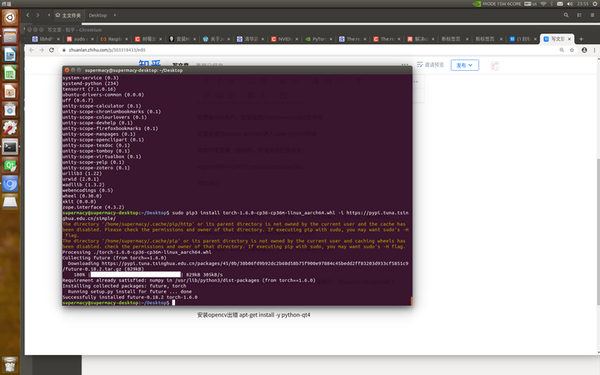The width and height of the screenshot is (600, 375).
Task: Open the volume indicator in top panel
Action: [570, 4]
